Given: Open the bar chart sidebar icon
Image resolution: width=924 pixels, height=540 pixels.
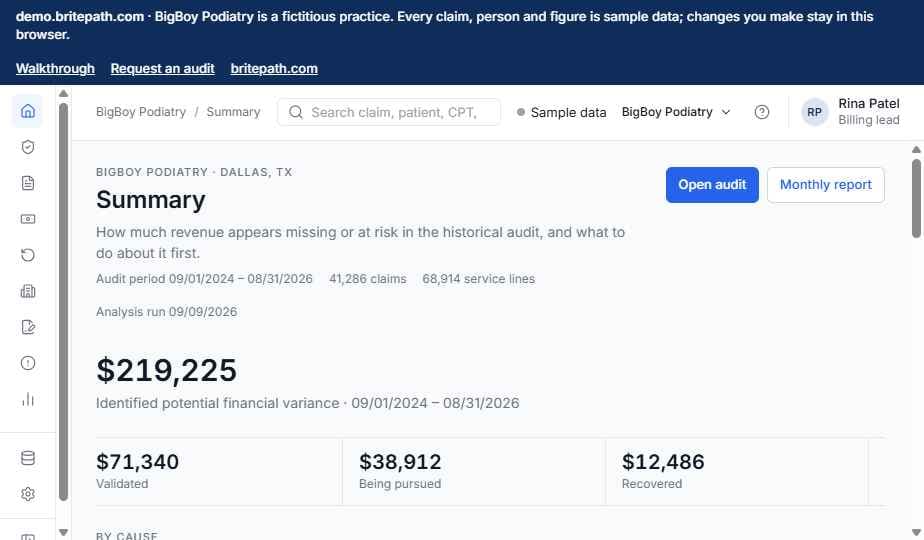Looking at the screenshot, I should [x=28, y=399].
